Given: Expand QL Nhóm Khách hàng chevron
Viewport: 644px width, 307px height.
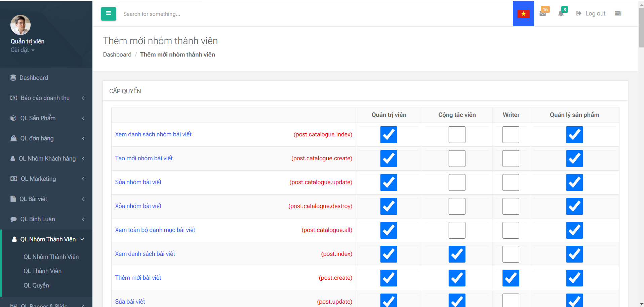Looking at the screenshot, I should pos(83,159).
